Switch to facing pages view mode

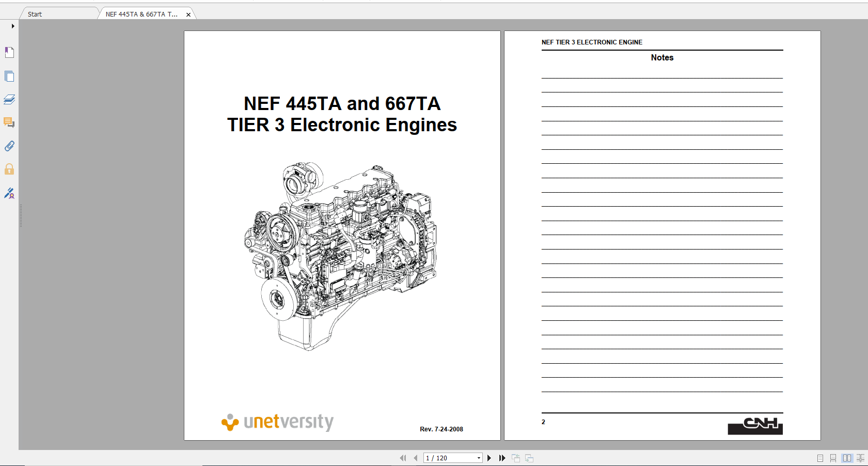click(x=847, y=458)
